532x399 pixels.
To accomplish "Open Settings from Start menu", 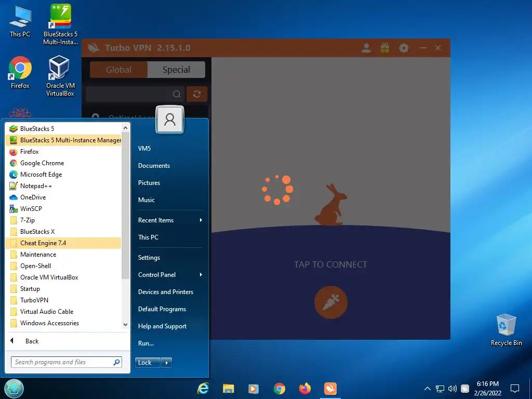I will tap(170, 258).
